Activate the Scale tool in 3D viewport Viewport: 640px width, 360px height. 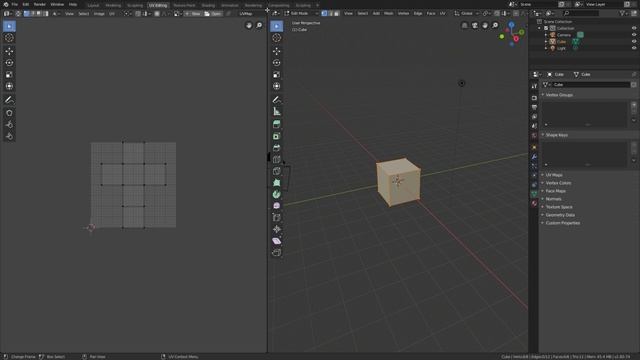(x=276, y=75)
